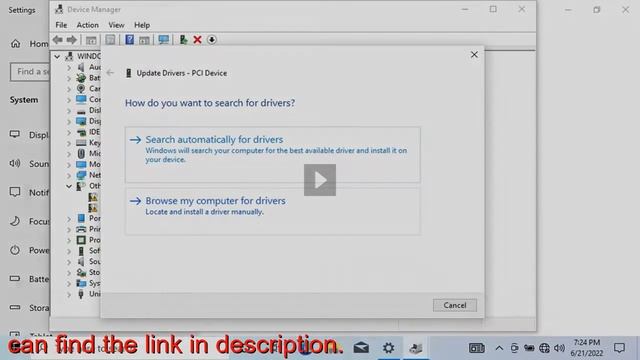Viewport: 640px width, 360px height.
Task: Click the Scan for hardware changes monitor icon
Action: [164, 40]
